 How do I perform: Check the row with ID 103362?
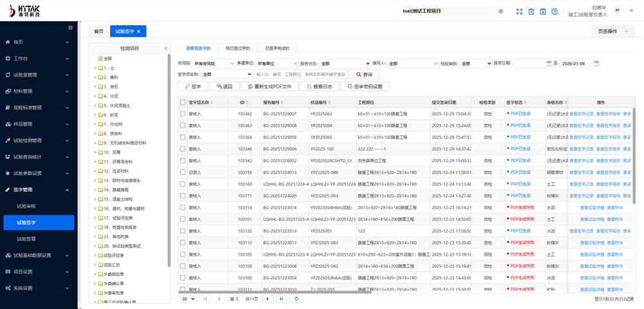tap(183, 113)
